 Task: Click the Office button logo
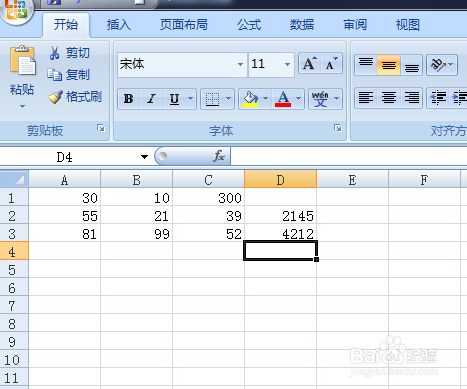tap(16, 9)
